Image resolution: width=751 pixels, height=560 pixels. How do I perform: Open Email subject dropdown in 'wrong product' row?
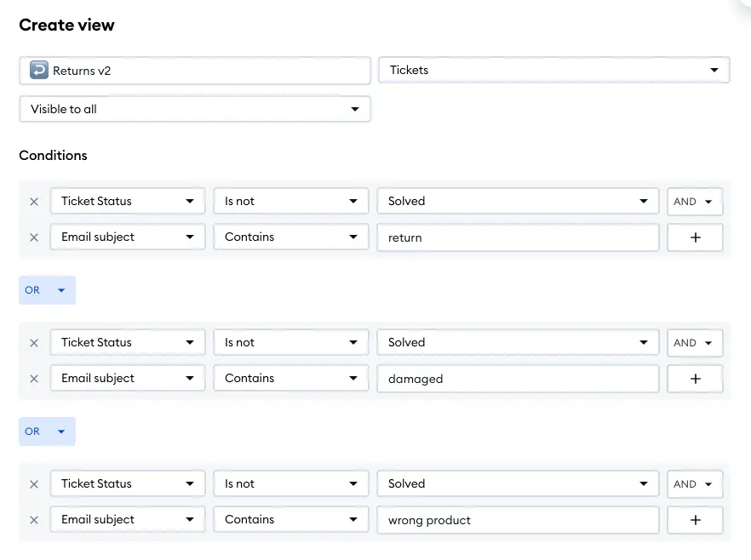point(128,519)
